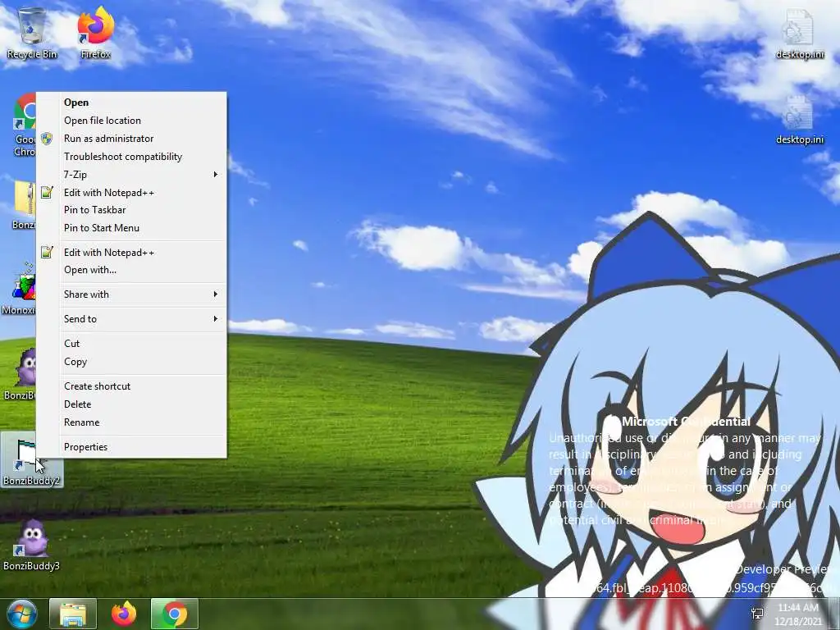The height and width of the screenshot is (630, 840).
Task: Click the Show desktop strip beside the clock
Action: point(834,614)
